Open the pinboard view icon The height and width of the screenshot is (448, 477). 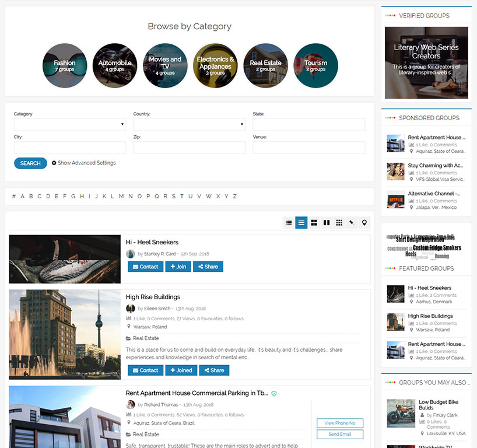[x=352, y=223]
